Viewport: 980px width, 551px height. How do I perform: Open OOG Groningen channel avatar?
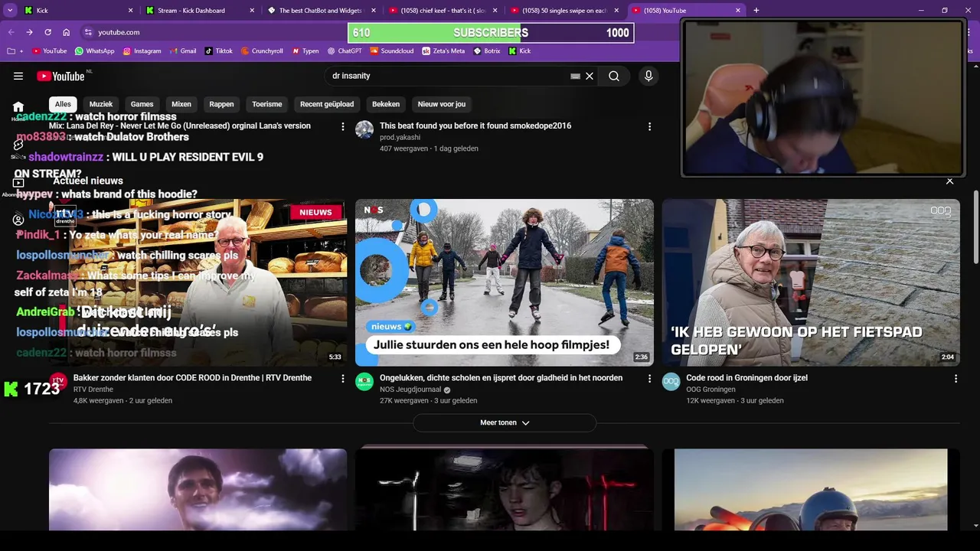(671, 381)
